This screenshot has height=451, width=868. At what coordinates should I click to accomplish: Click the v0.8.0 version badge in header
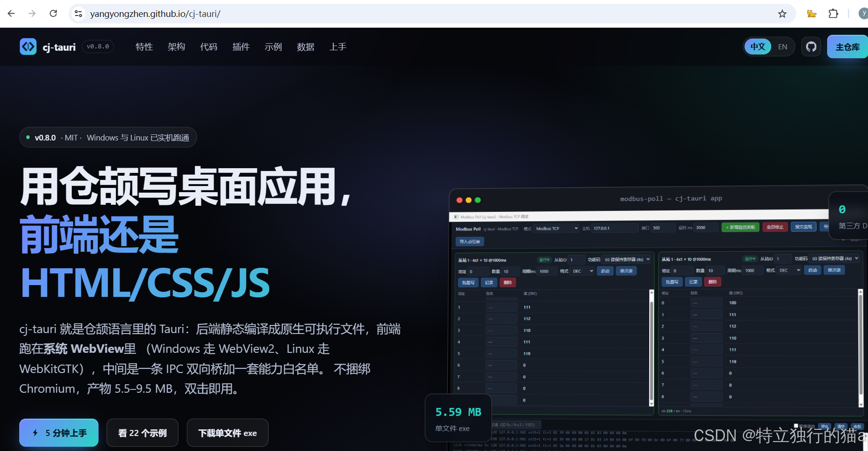pos(98,47)
